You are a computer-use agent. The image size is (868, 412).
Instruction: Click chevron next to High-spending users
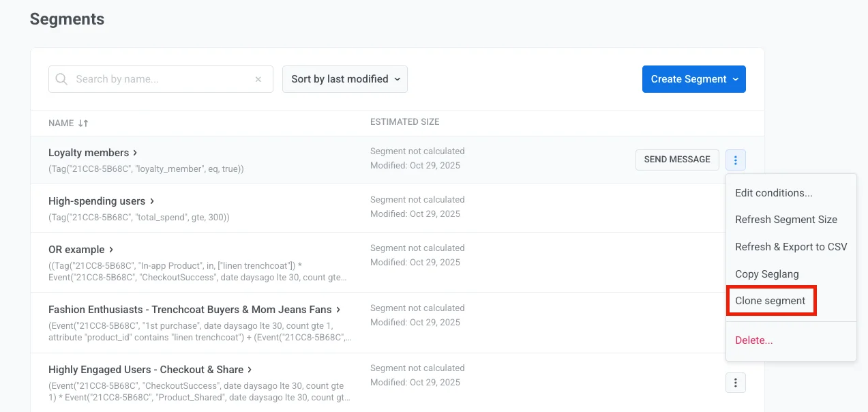point(152,201)
